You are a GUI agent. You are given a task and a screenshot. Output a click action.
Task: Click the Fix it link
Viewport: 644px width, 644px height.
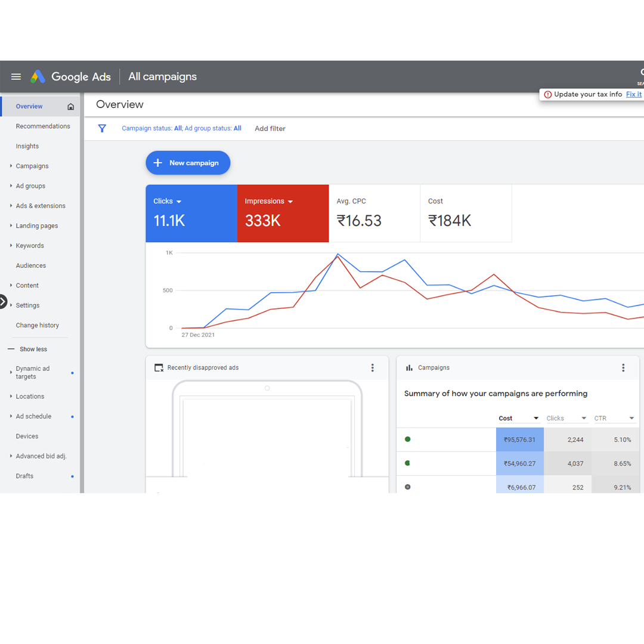[x=634, y=94]
